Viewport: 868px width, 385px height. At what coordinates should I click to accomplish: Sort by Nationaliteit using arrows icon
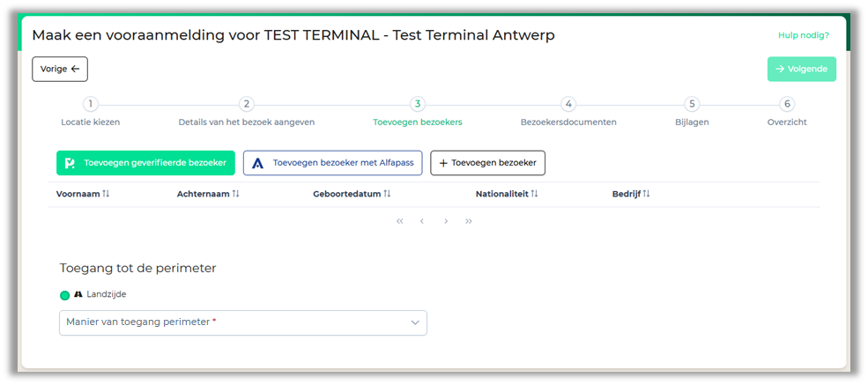(x=534, y=194)
